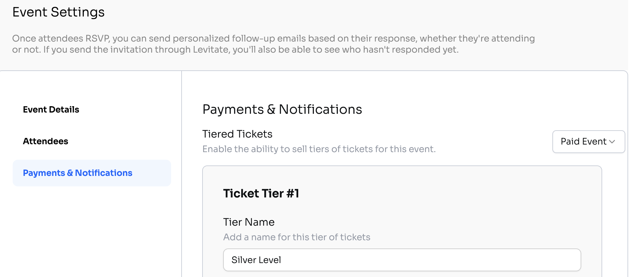Open the Paid Event dropdown
The height and width of the screenshot is (277, 644).
588,142
